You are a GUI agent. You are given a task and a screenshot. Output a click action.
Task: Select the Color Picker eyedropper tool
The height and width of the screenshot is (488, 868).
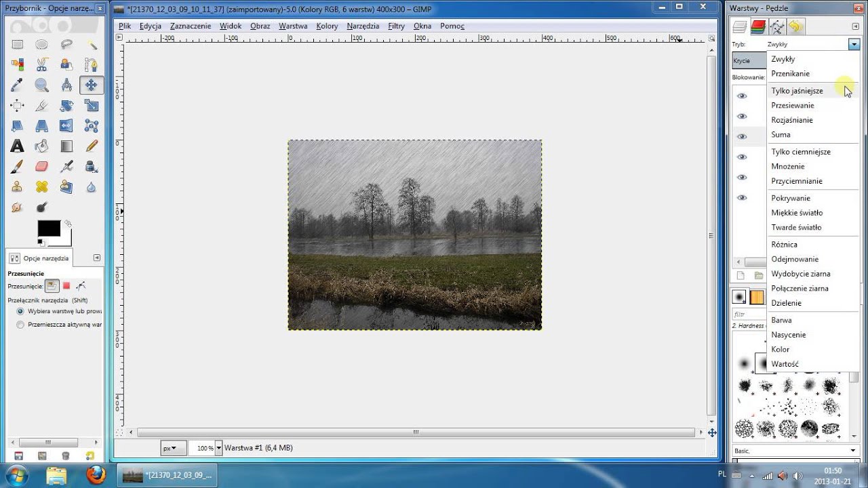[x=17, y=85]
